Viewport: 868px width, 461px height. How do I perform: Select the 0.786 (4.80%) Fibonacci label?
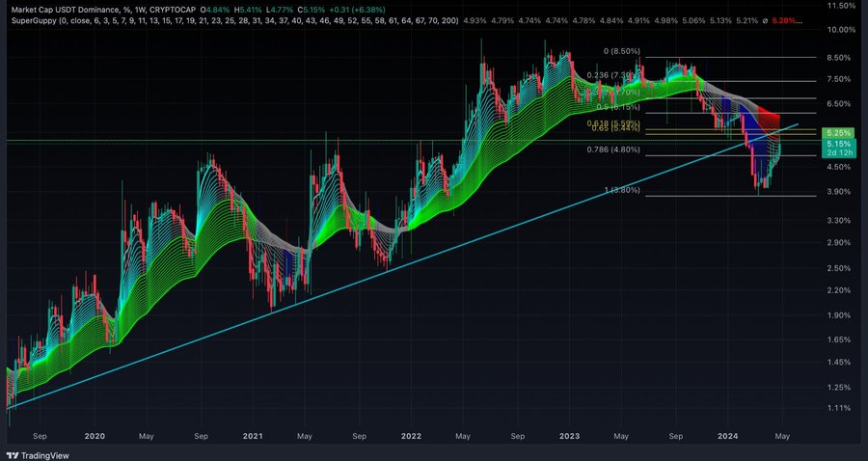(614, 149)
